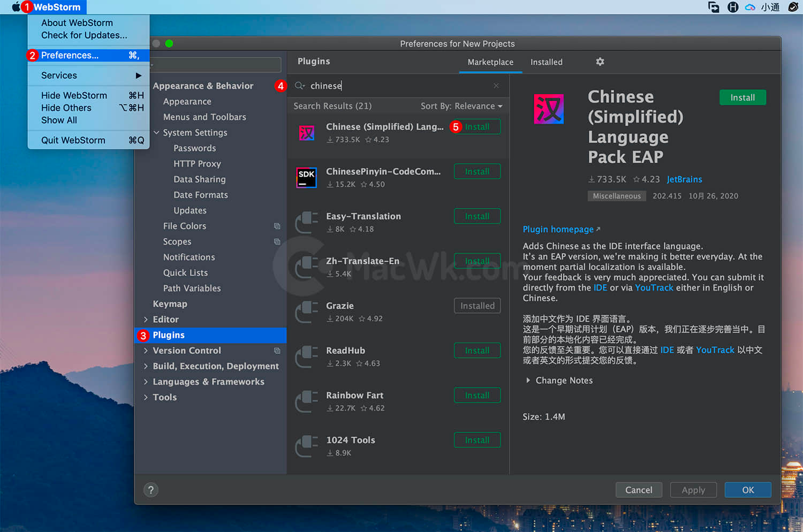The image size is (803, 532).
Task: Click the ChinesePinyin-CodeCompletion SDK icon
Action: click(307, 178)
